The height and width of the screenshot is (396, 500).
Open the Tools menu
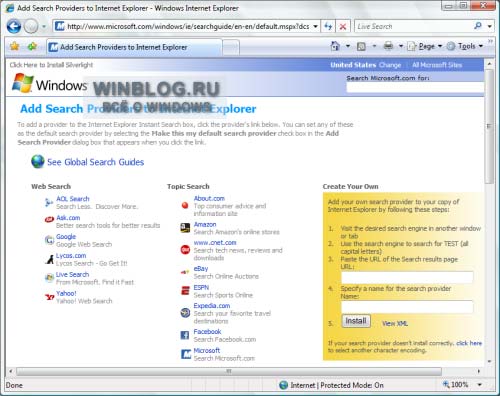pyautogui.click(x=465, y=46)
